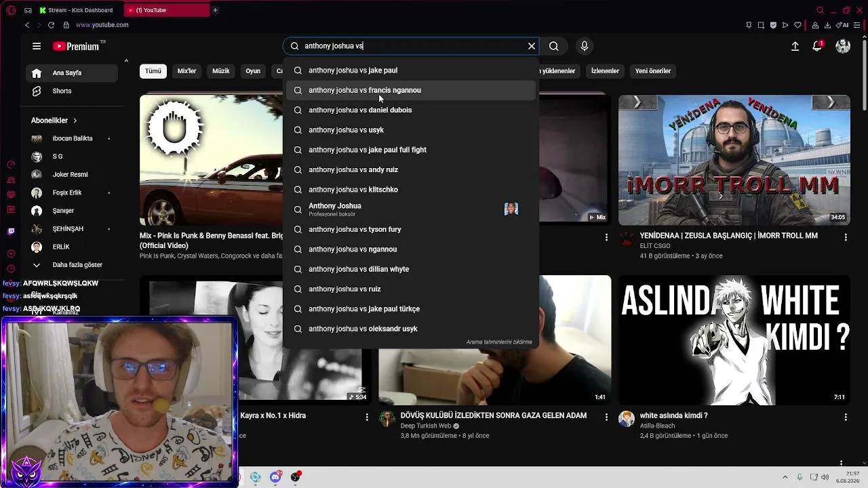Start voice search with the microphone
Screen dimensions: 868x488
(x=585, y=46)
